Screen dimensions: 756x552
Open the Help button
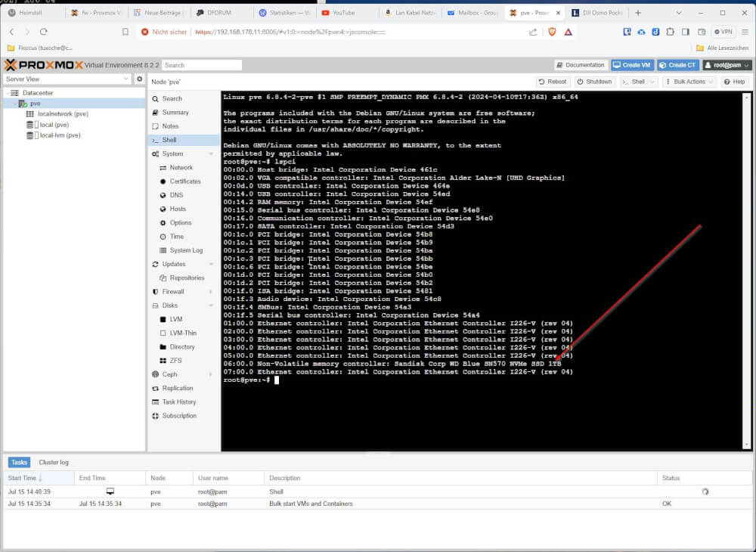coord(734,82)
